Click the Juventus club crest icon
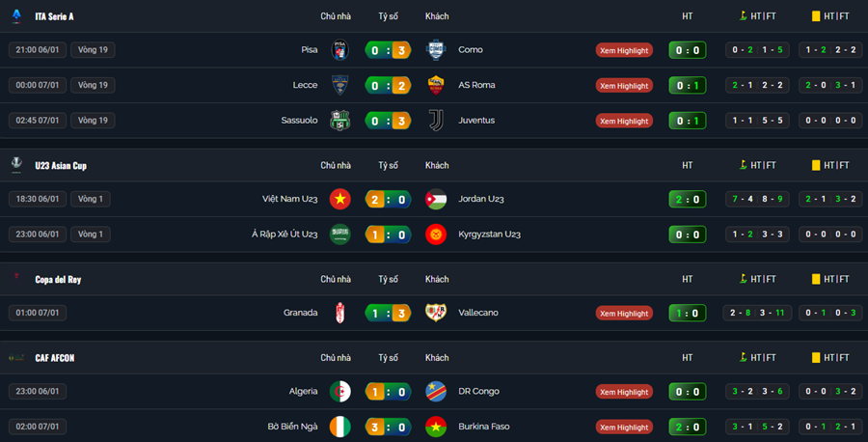 [x=436, y=121]
